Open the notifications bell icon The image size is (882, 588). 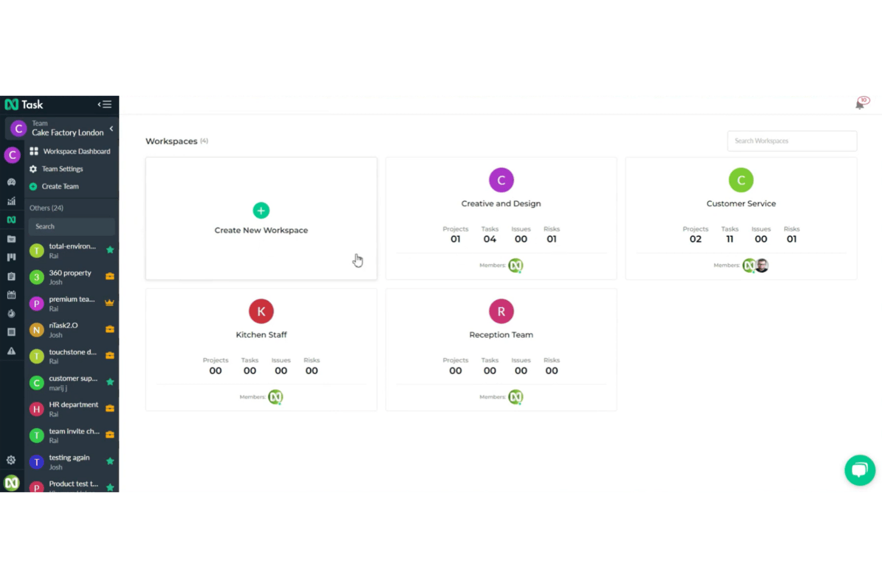[x=861, y=103]
